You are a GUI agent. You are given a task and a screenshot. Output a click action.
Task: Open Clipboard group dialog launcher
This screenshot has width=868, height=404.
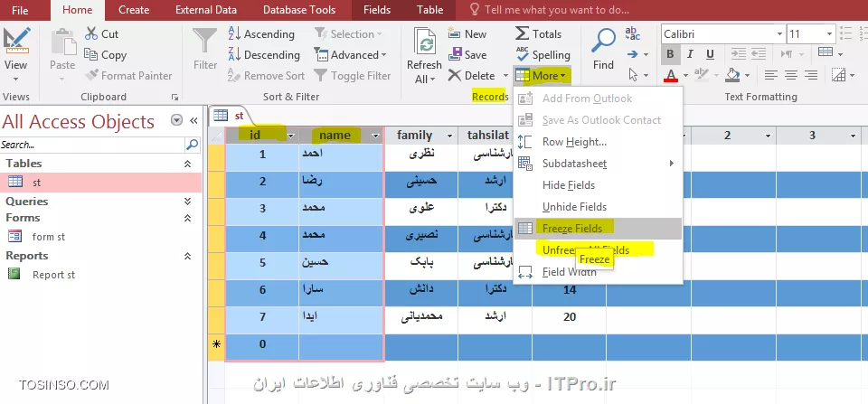[175, 98]
